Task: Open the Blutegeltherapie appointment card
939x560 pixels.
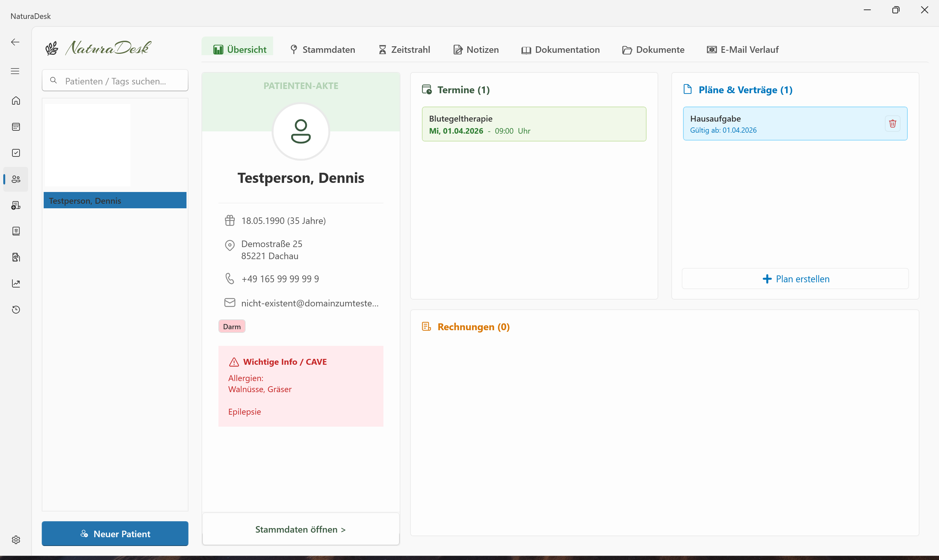Action: click(534, 124)
